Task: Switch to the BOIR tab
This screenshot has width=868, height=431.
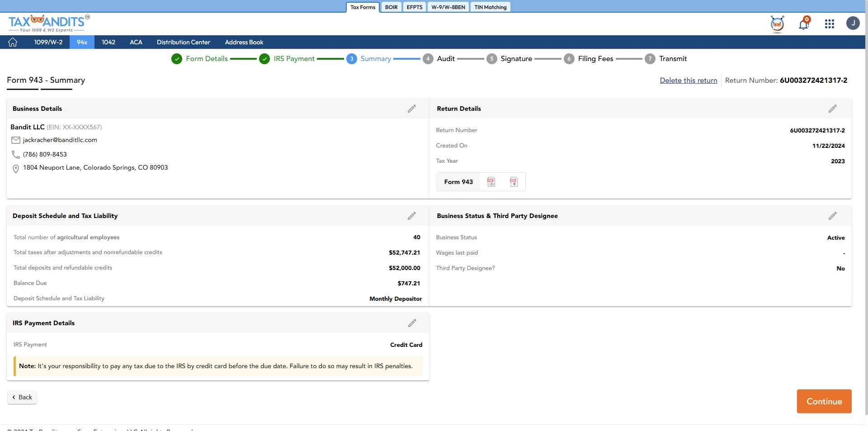Action: pos(391,7)
